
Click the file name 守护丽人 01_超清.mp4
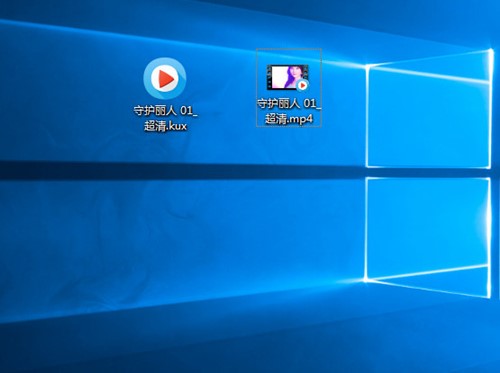click(289, 111)
